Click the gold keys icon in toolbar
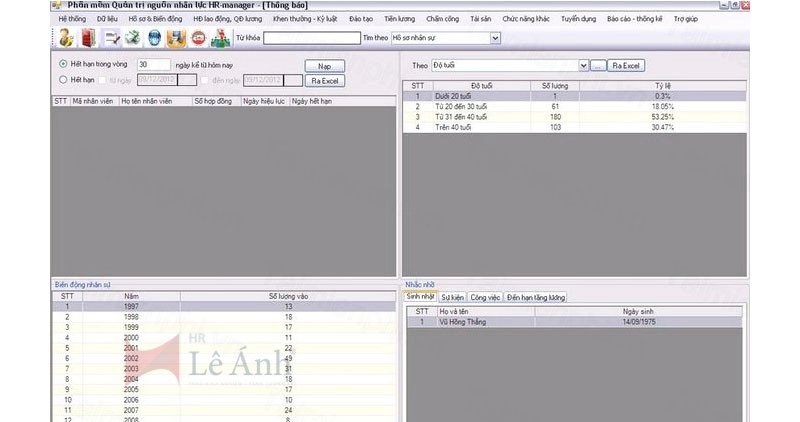 [x=65, y=38]
